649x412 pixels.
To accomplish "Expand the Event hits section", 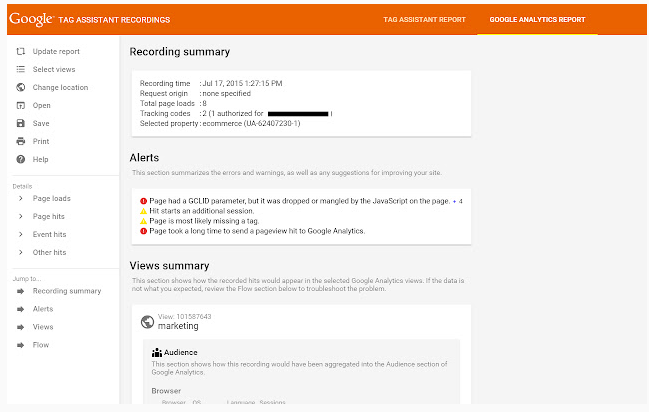I will (21, 234).
